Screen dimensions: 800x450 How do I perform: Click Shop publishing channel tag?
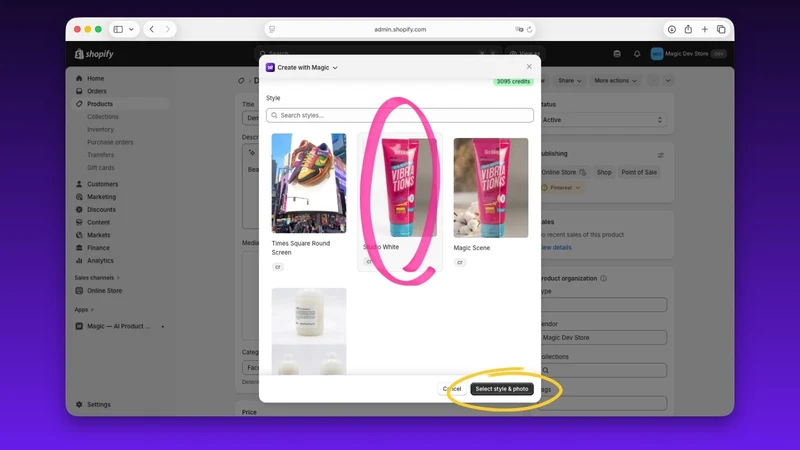tap(604, 172)
